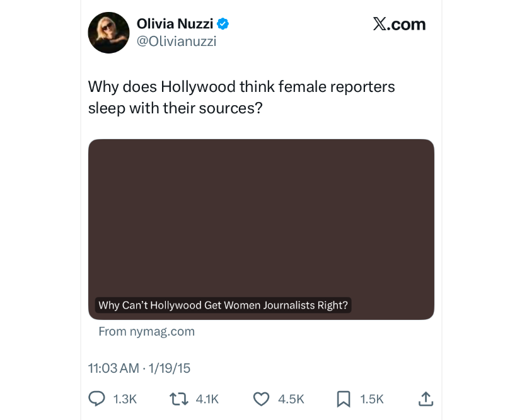Click the 4.1K repost count
The image size is (522, 420).
point(207,399)
